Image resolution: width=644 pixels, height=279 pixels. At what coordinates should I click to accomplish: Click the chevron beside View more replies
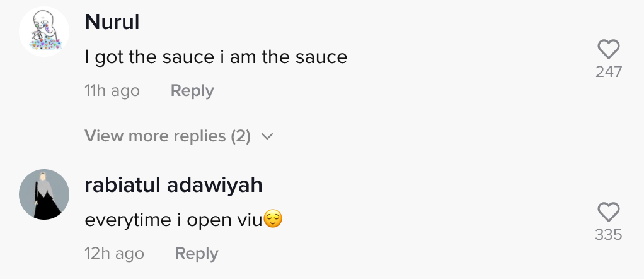[267, 136]
